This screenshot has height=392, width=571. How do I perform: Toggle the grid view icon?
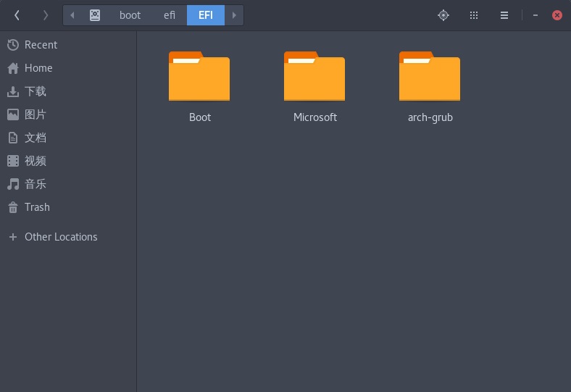[x=474, y=15]
